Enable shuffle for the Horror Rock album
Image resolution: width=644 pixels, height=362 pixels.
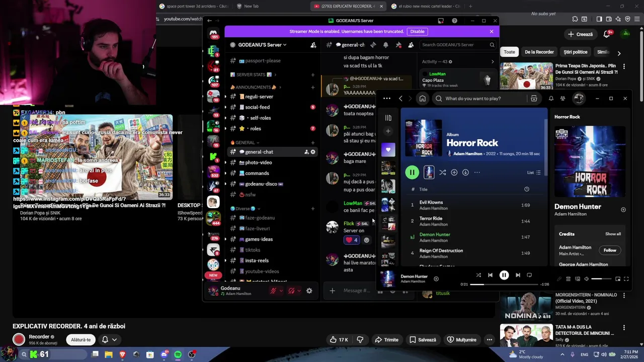coord(442,172)
